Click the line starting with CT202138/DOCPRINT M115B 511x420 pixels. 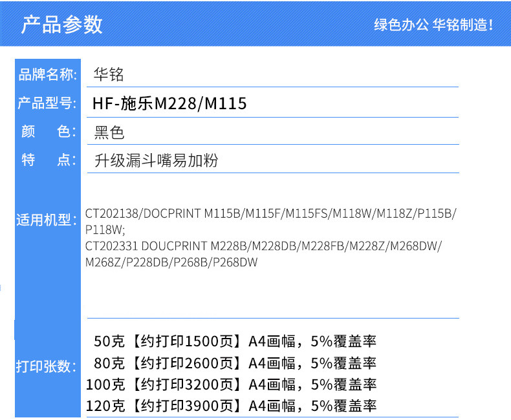coord(271,214)
